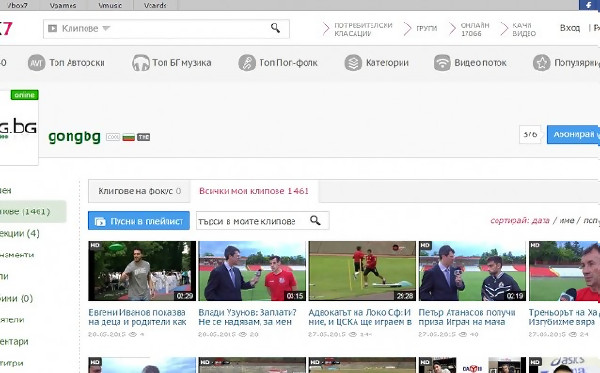This screenshot has height=373, width=600.
Task: Open the Топ БГ музика menu label
Action: 182,63
